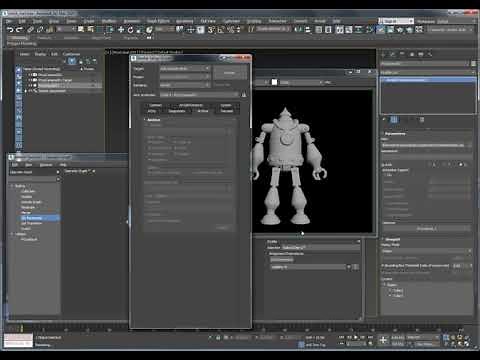Open Display menu in Scene Explorer

40,54
